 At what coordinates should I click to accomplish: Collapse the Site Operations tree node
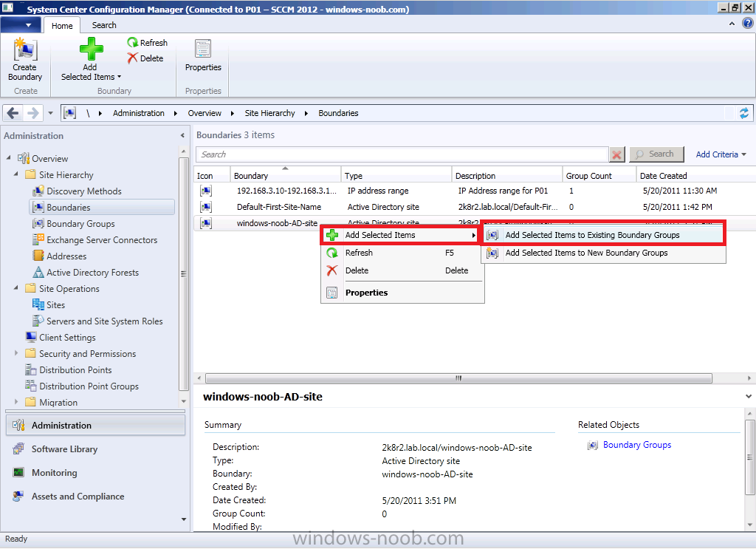pyautogui.click(x=16, y=288)
